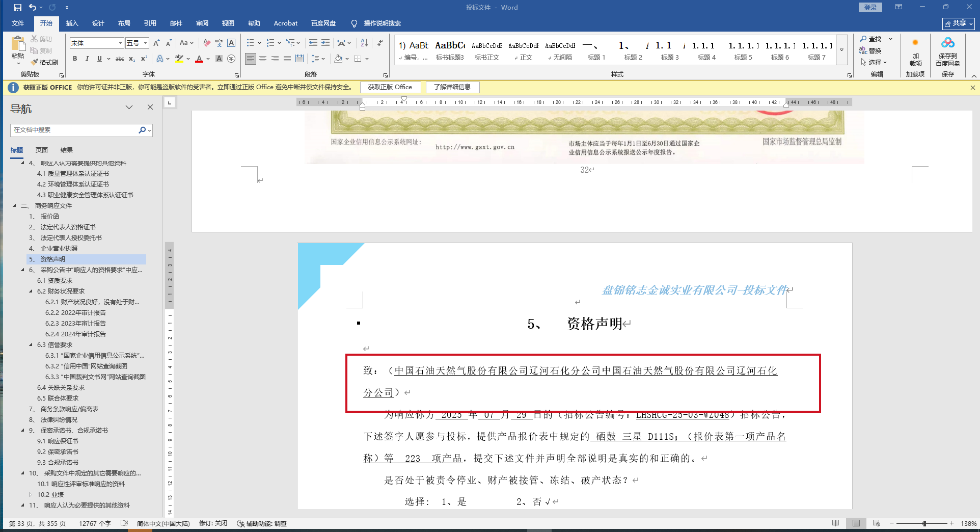Viewport: 980px width, 532px height.
Task: Open the Find search tool
Action: (870, 39)
